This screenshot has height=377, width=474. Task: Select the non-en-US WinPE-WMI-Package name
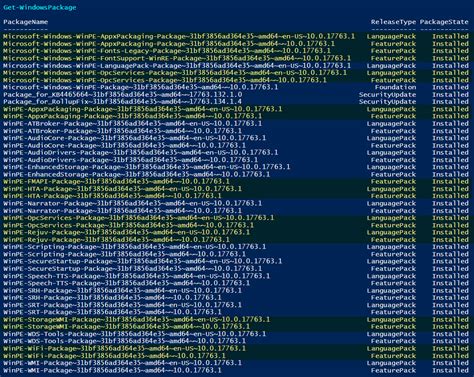[x=112, y=370]
